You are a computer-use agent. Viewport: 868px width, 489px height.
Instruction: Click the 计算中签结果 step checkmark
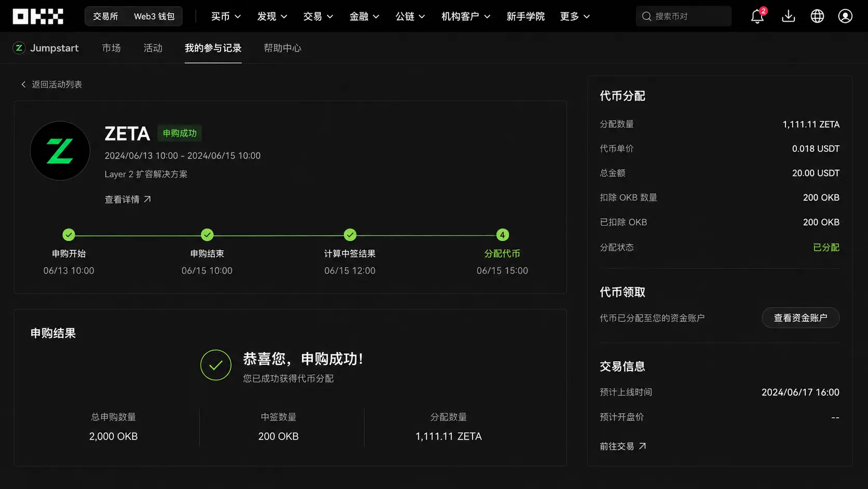tap(350, 235)
